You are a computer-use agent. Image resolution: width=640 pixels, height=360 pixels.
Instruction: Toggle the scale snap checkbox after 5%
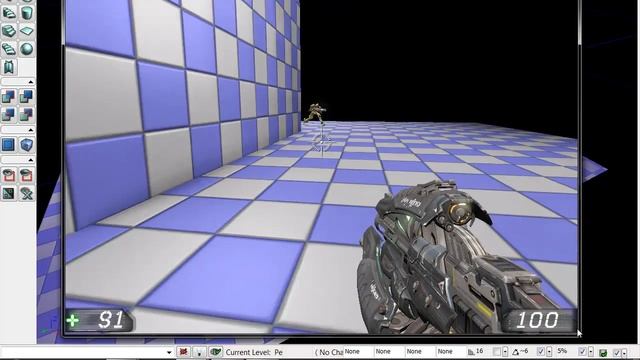583,351
